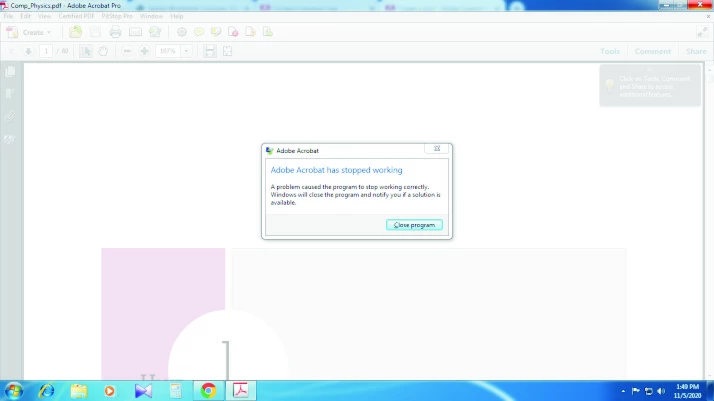Click the Edit text and images icon
The image size is (714, 401).
[x=155, y=32]
